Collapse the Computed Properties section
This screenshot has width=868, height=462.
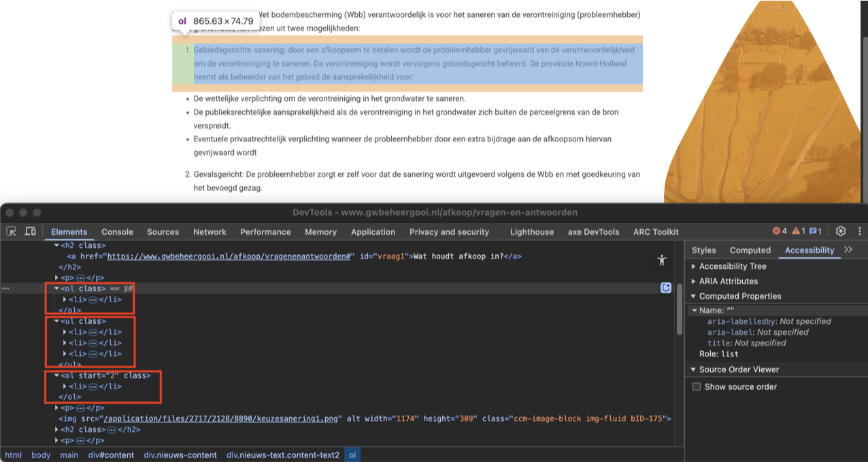[694, 296]
